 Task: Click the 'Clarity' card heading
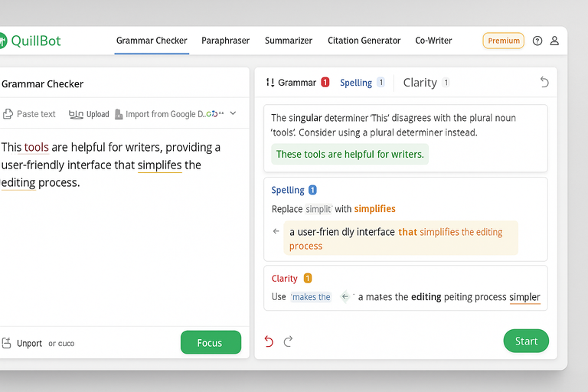pos(284,279)
